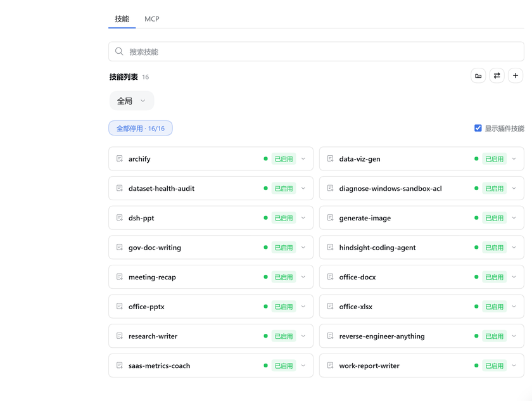Viewport: 532px width, 401px height.
Task: Click the office-xlsx skill document icon
Action: 330,307
